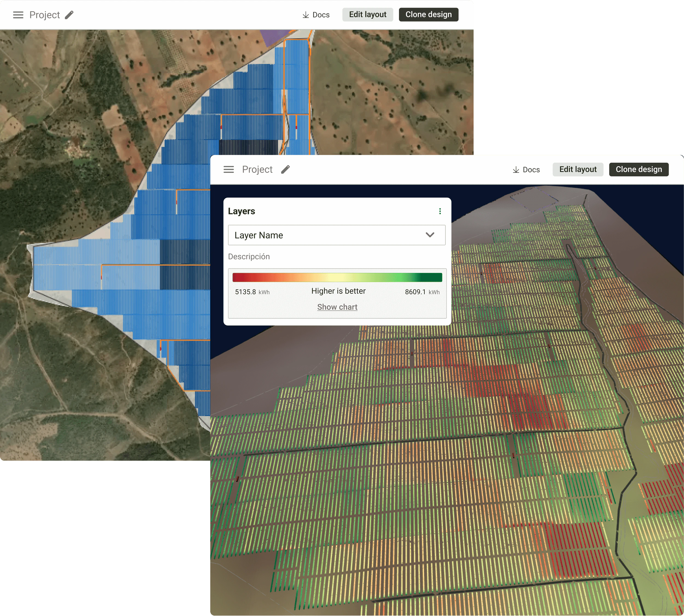Click the red-to-green color gradient bar
Viewport: 684px width, 616px height.
coord(337,278)
